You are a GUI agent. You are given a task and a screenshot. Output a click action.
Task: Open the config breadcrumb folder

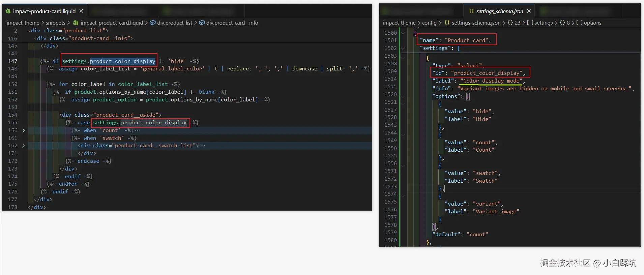click(429, 23)
